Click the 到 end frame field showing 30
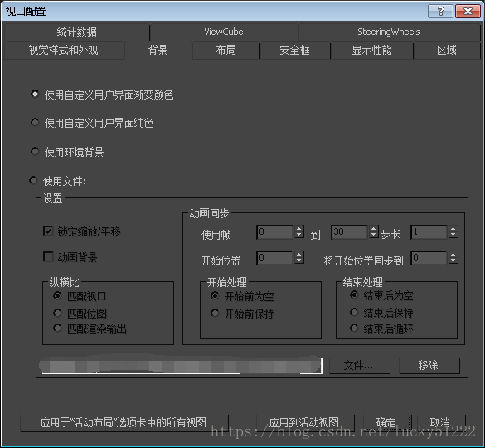This screenshot has width=485, height=448. click(349, 232)
